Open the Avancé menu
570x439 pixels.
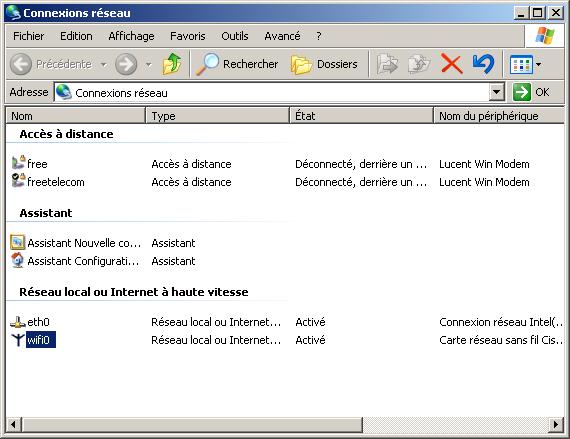click(282, 36)
